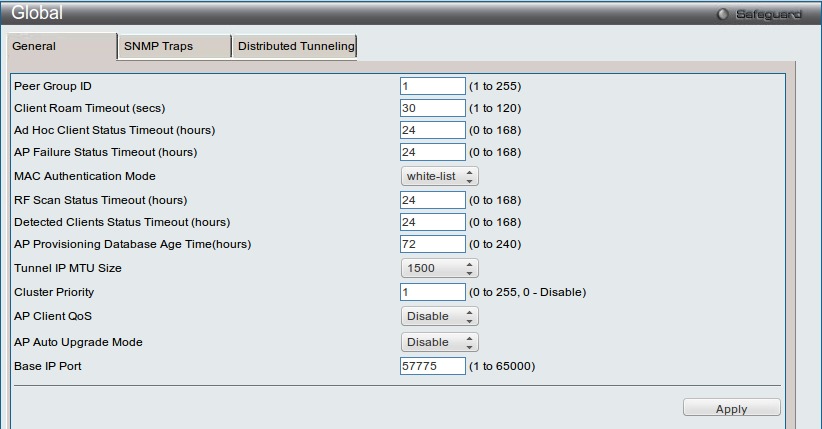The image size is (822, 429).
Task: Click the Safeguard label text
Action: pyautogui.click(x=768, y=14)
